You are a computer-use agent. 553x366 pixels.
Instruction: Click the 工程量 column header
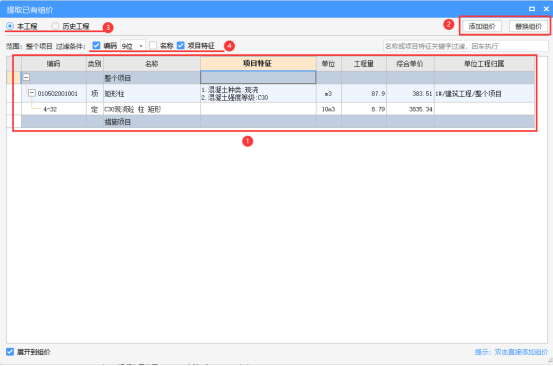[x=364, y=64]
